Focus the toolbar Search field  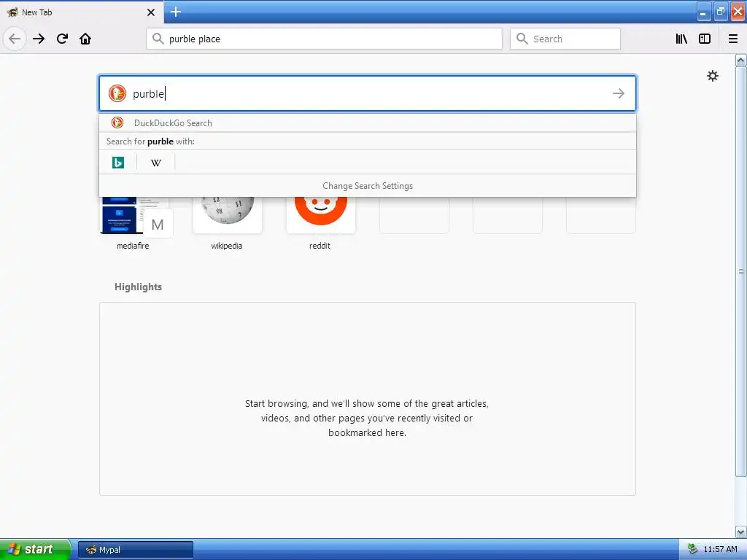(x=565, y=39)
